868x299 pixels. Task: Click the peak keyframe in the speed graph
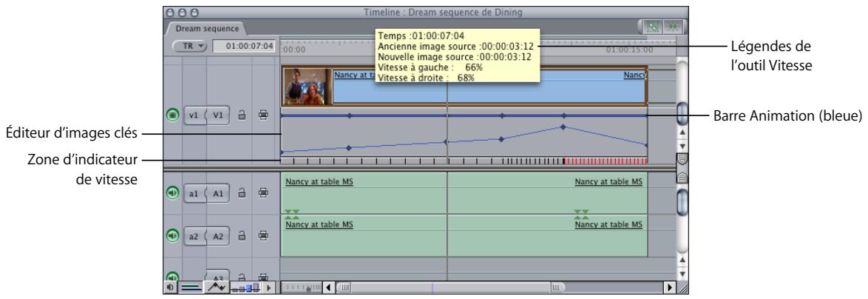(563, 127)
